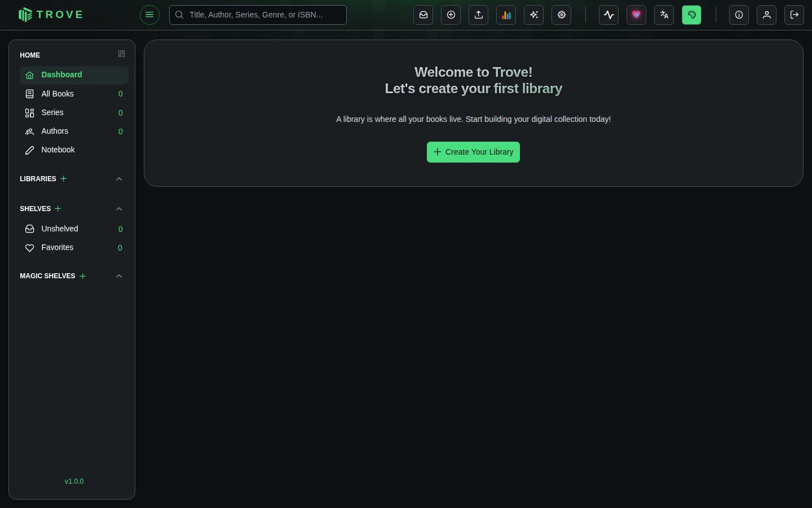This screenshot has height=508, width=812.
Task: Click the All Books count 0
Action: (x=120, y=94)
